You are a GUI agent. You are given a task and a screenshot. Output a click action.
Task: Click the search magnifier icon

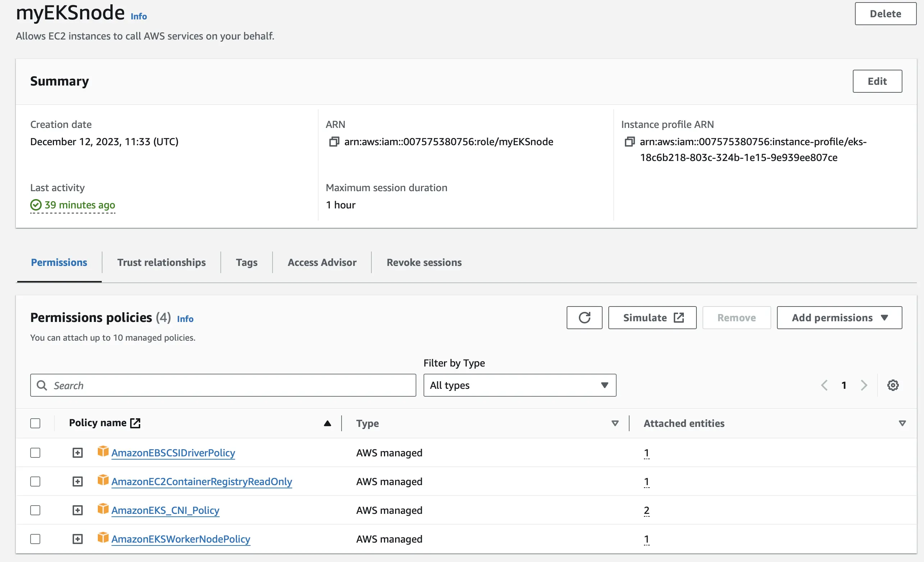[42, 385]
